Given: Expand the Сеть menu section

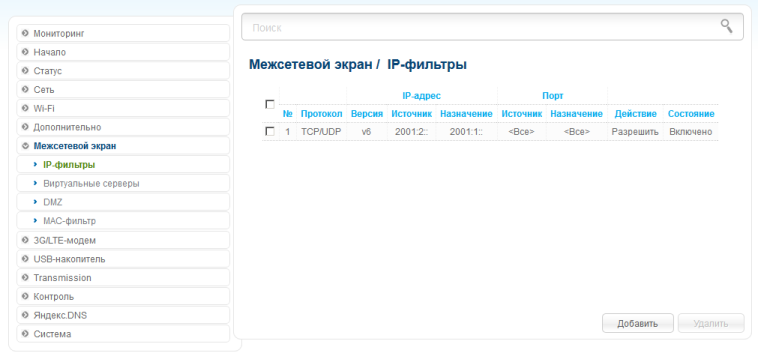Looking at the screenshot, I should pyautogui.click(x=123, y=90).
